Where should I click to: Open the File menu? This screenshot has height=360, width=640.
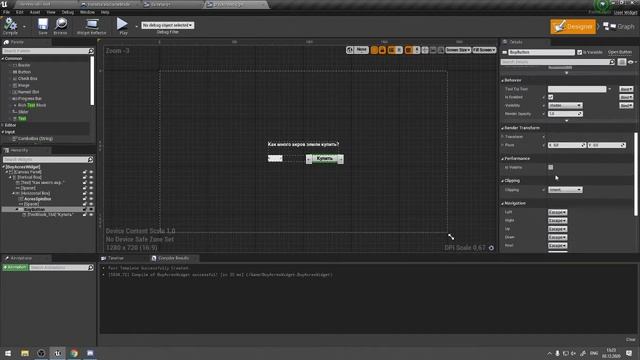(x=7, y=12)
